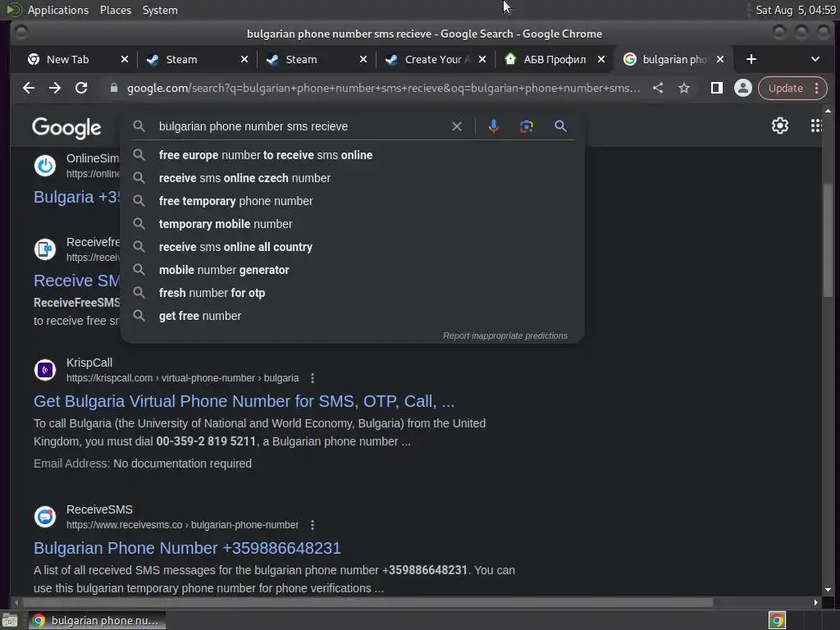This screenshot has height=630, width=840.
Task: Open the Places menu
Action: pos(115,10)
